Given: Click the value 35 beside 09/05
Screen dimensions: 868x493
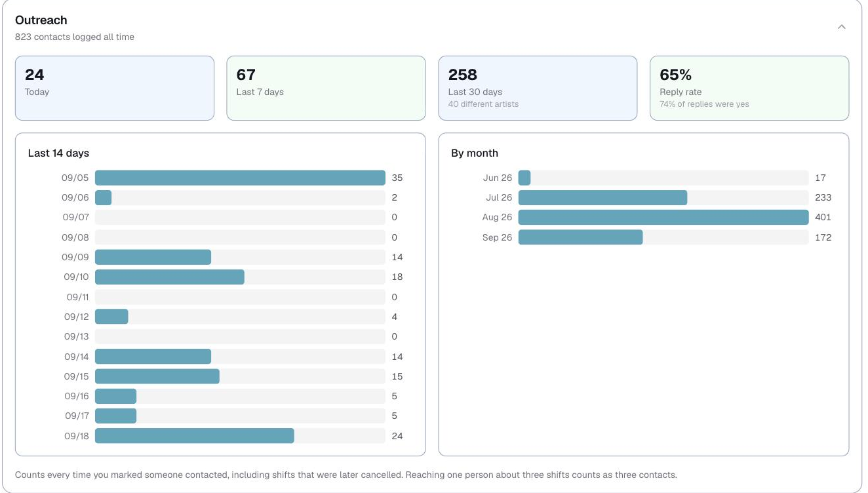Looking at the screenshot, I should [x=397, y=178].
